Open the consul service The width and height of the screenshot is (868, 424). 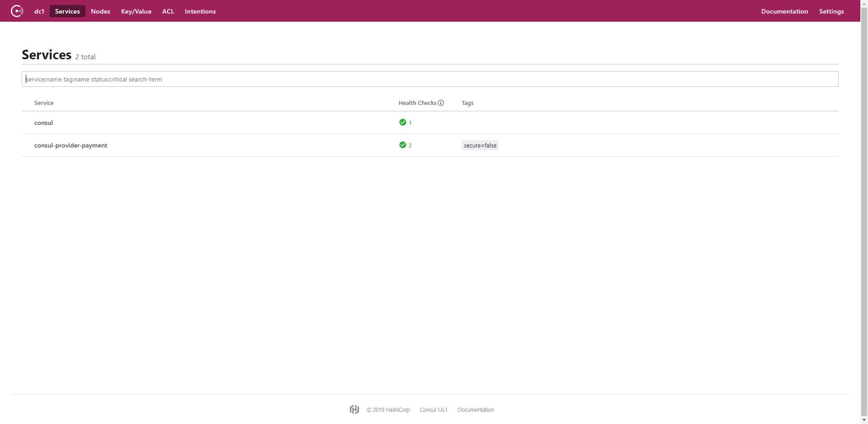(x=43, y=123)
